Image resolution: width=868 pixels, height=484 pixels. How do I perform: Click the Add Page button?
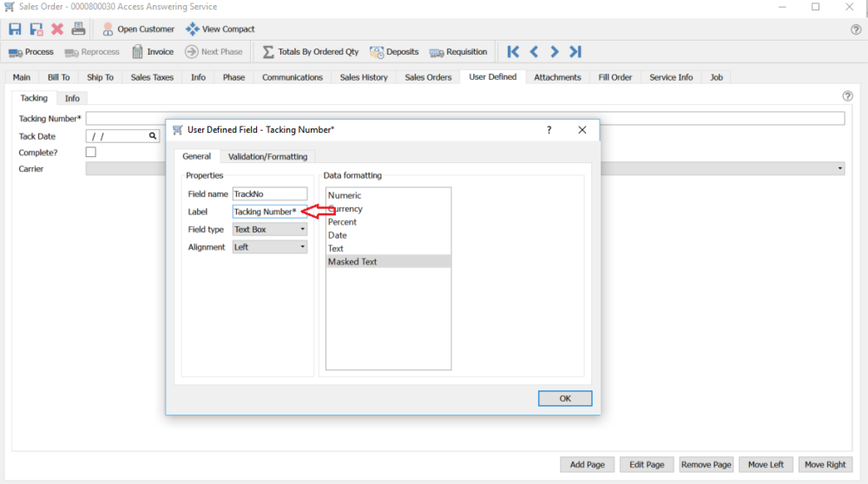click(587, 465)
